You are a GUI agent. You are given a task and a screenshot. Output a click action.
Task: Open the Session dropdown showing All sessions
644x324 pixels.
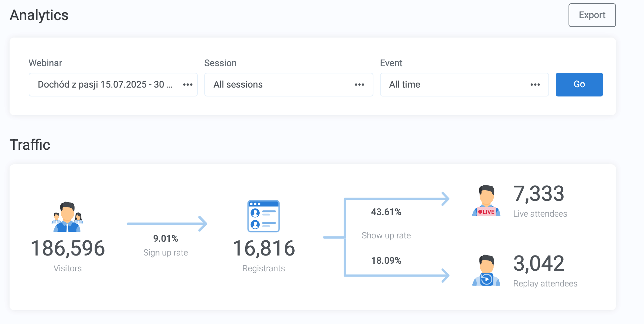tap(289, 85)
